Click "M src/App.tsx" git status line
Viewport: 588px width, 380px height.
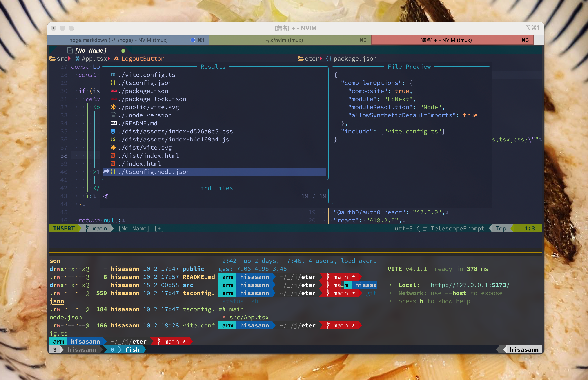(245, 317)
